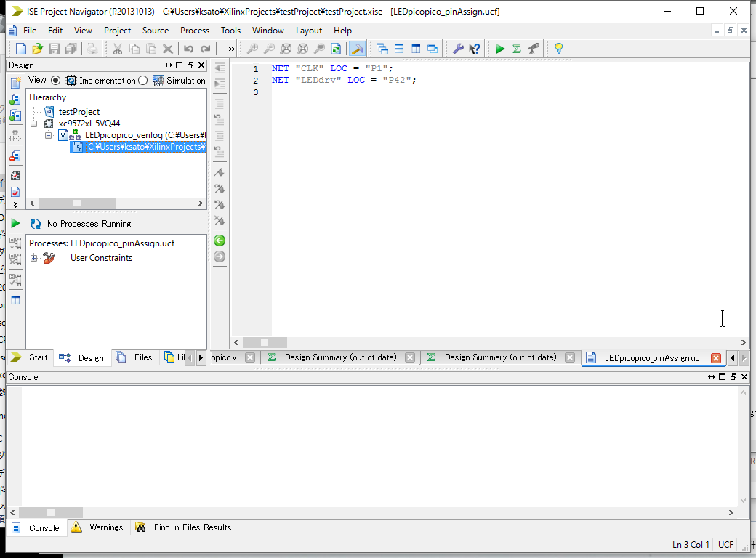Open the Project menu
This screenshot has height=558, width=756.
[117, 31]
